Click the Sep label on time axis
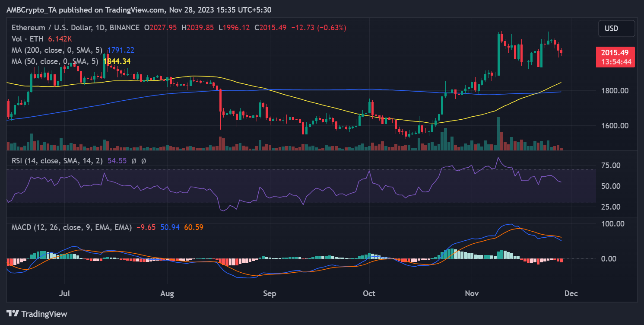644x325 pixels. coord(270,294)
